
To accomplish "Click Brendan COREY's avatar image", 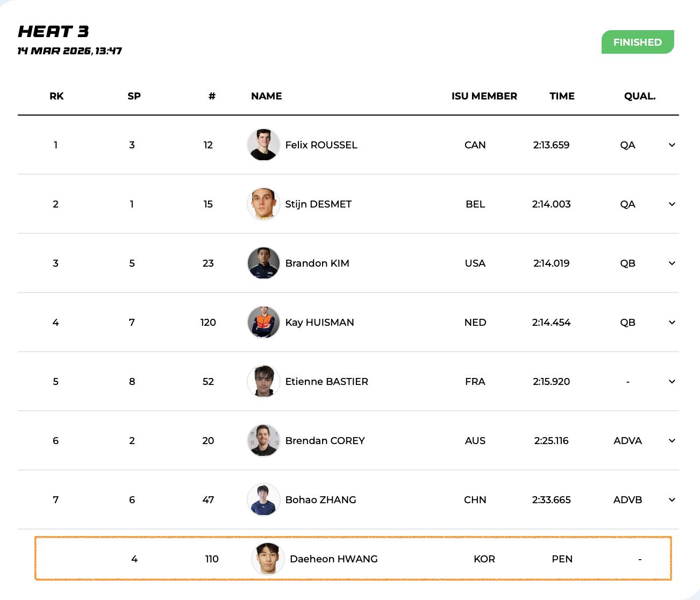I will 263,440.
